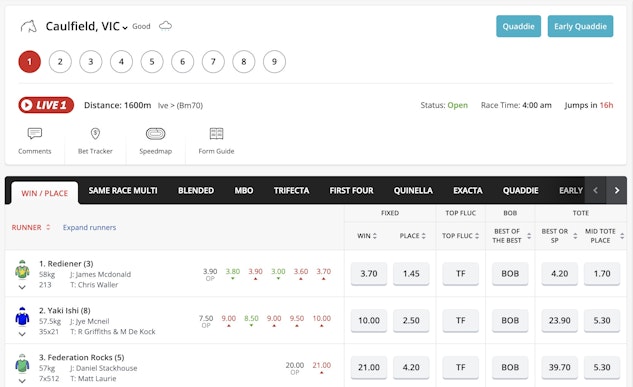Bet Yaki Ishi fixed place 2.50
This screenshot has width=633, height=387.
click(x=411, y=320)
